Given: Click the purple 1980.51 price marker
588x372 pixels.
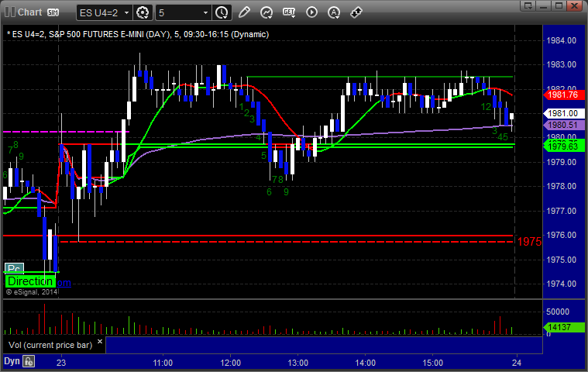Looking at the screenshot, I should coord(565,125).
